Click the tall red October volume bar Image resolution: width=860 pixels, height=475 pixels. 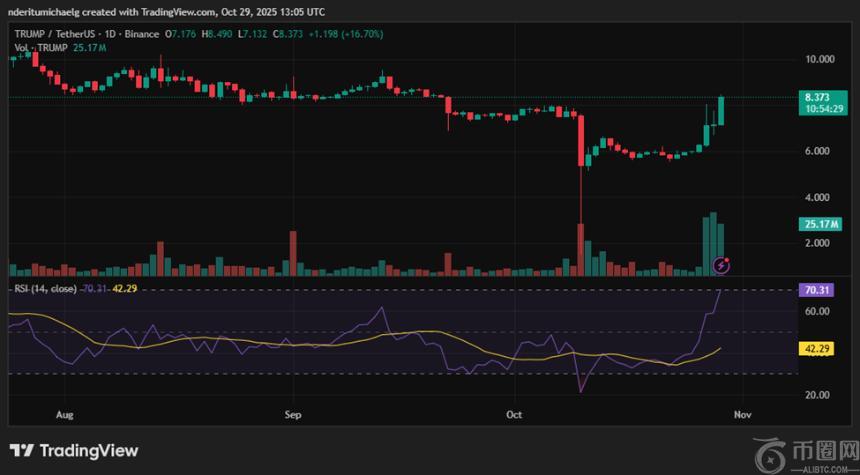tap(580, 250)
